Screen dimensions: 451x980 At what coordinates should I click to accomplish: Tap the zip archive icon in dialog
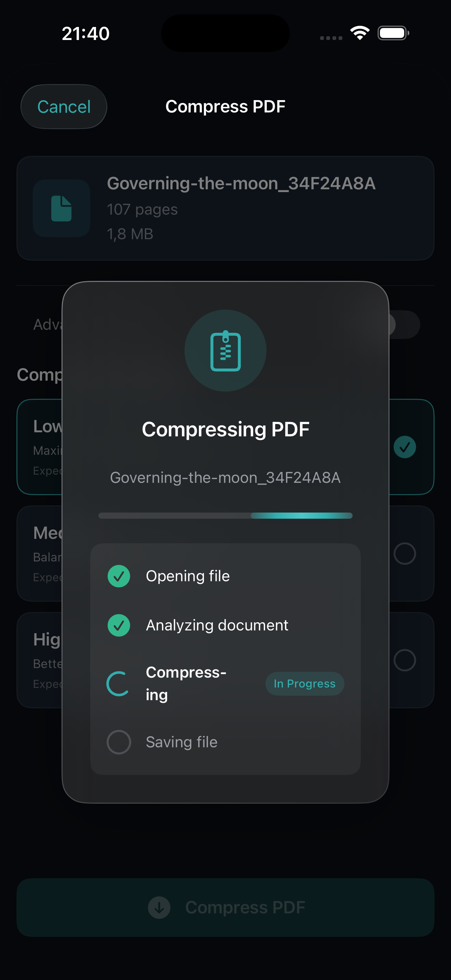click(x=225, y=351)
